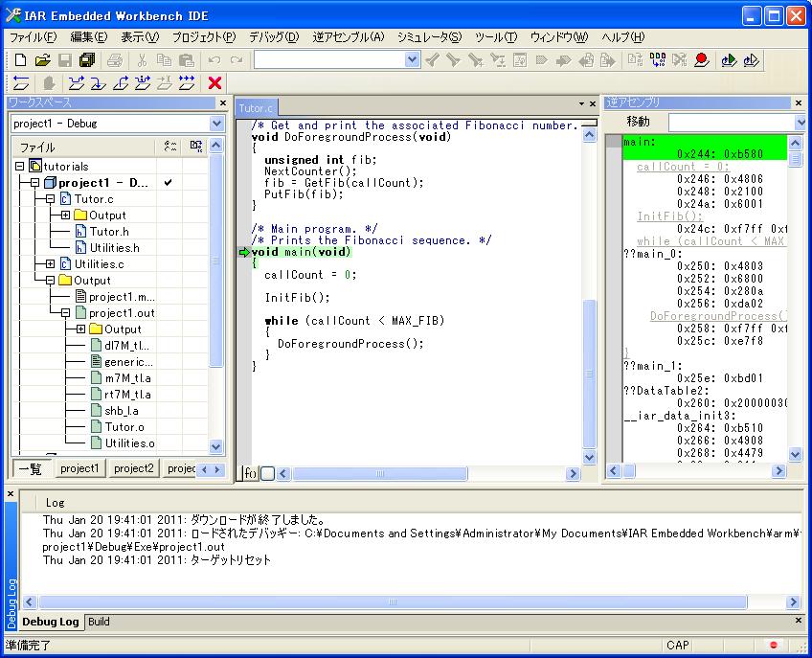812x658 pixels.
Task: Click the Print toolbar icon
Action: click(x=115, y=60)
